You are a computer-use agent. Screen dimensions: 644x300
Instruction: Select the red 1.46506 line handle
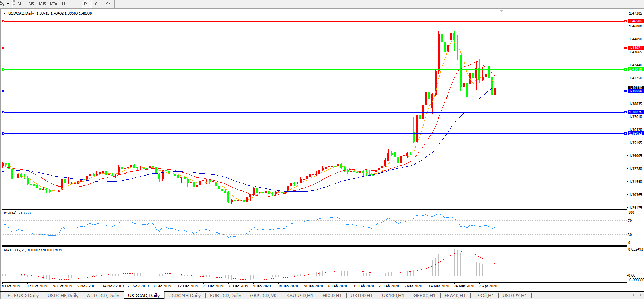4,21
